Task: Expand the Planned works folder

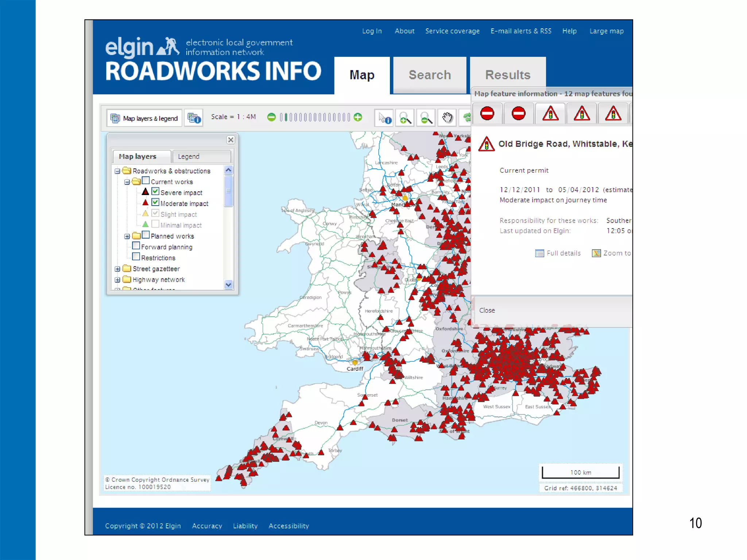Action: [x=127, y=236]
